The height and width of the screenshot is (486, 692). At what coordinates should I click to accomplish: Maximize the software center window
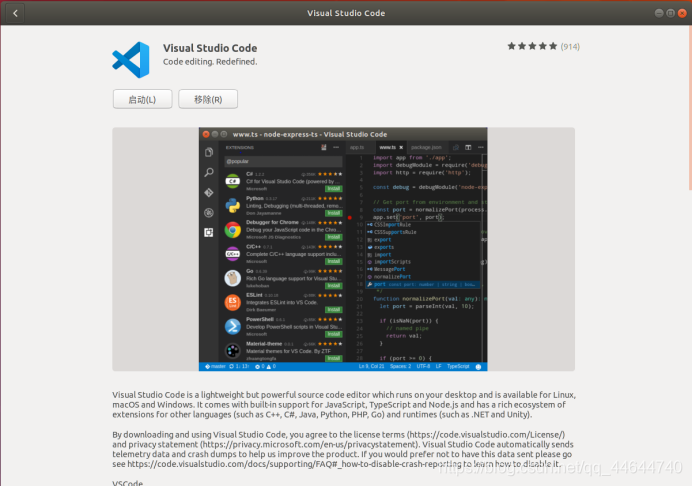(x=670, y=13)
